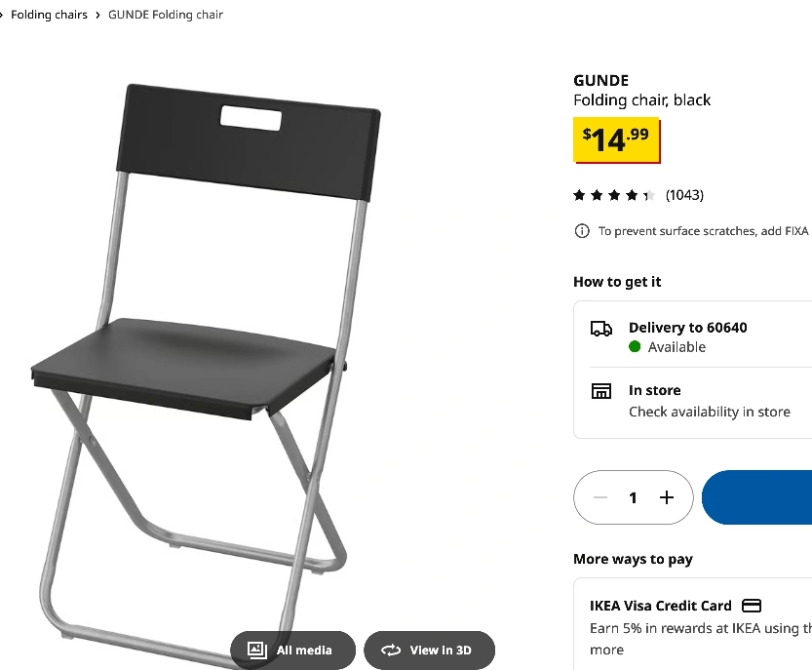This screenshot has height=670, width=812.
Task: Open the Folding chairs breadcrumb link
Action: tap(49, 15)
